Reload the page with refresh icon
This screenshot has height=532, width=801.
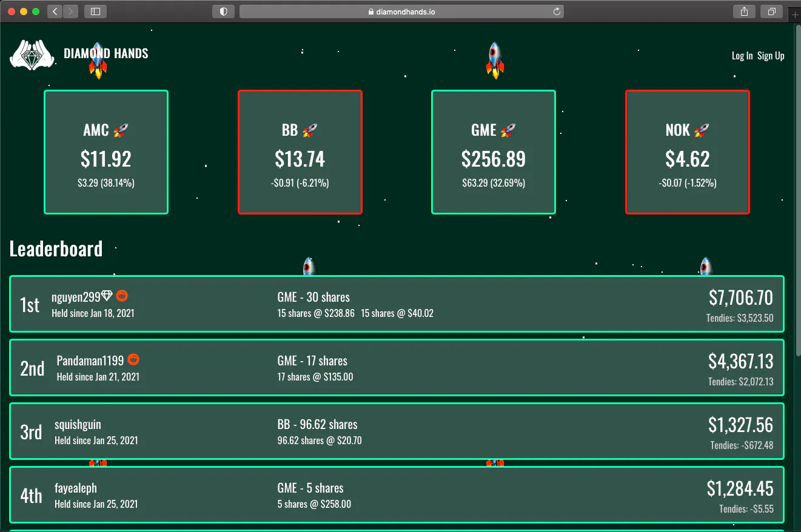point(557,12)
